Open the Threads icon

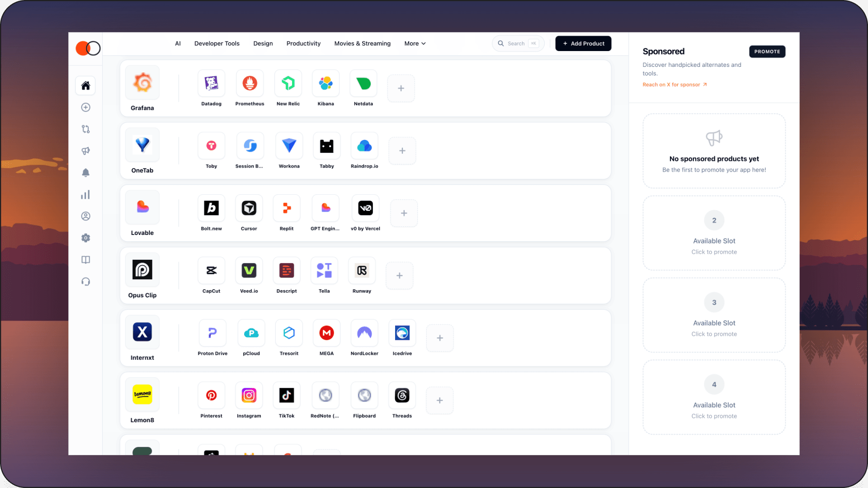[x=402, y=395]
